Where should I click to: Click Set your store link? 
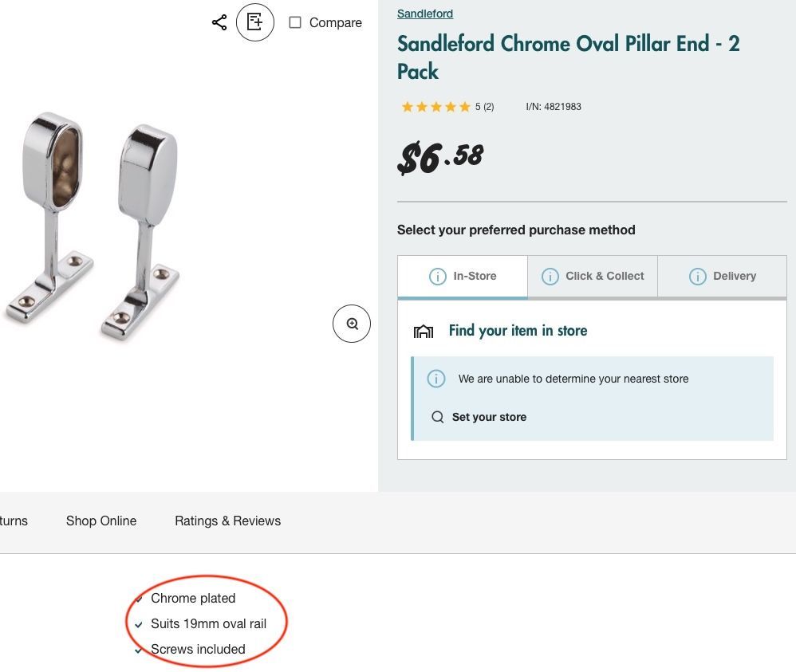click(x=489, y=417)
